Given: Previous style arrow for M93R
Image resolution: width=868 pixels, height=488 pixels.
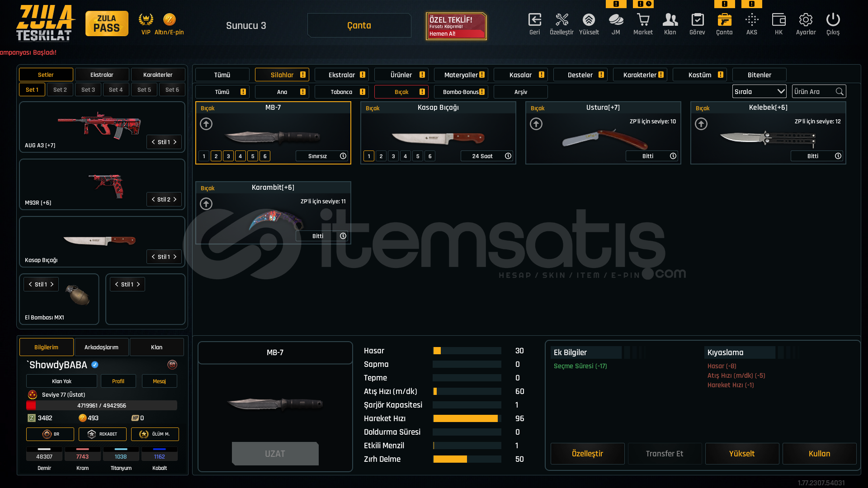Looking at the screenshot, I should click(153, 199).
